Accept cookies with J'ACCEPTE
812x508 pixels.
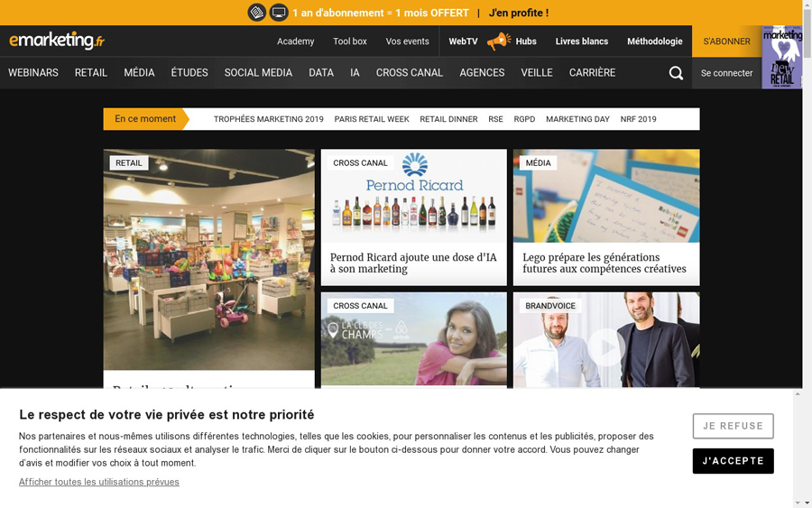click(734, 461)
